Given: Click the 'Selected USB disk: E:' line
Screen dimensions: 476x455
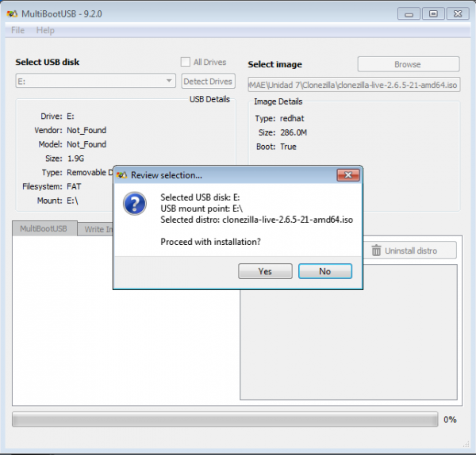Looking at the screenshot, I should tap(200, 197).
